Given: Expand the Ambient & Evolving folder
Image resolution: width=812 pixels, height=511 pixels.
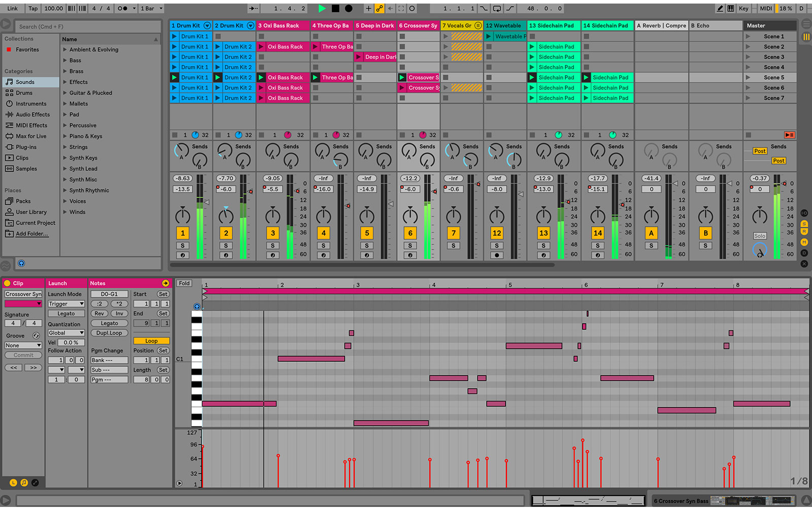Looking at the screenshot, I should (x=65, y=49).
